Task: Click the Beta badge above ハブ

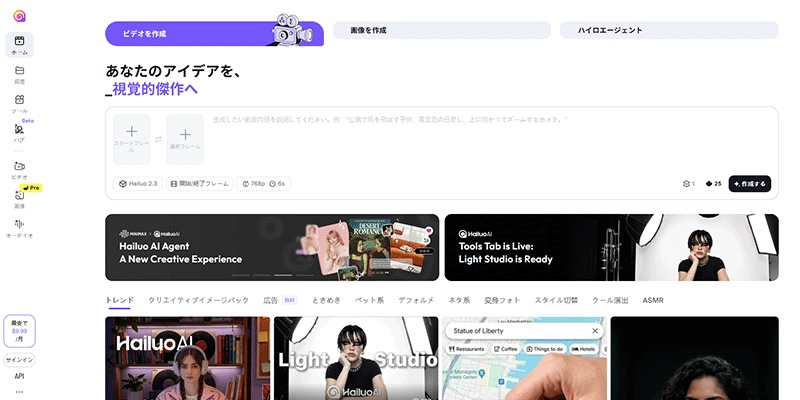Action: 28,121
